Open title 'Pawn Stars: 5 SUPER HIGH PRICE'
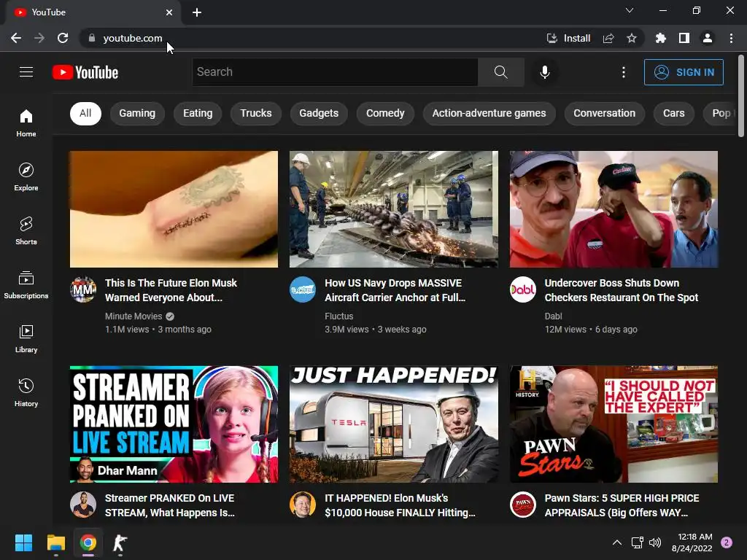The width and height of the screenshot is (747, 560). click(x=622, y=505)
